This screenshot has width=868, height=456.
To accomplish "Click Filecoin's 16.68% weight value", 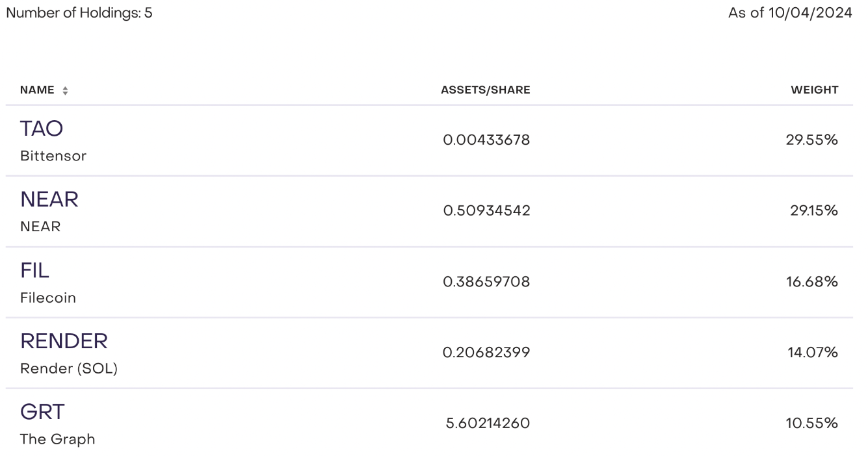I will click(811, 281).
